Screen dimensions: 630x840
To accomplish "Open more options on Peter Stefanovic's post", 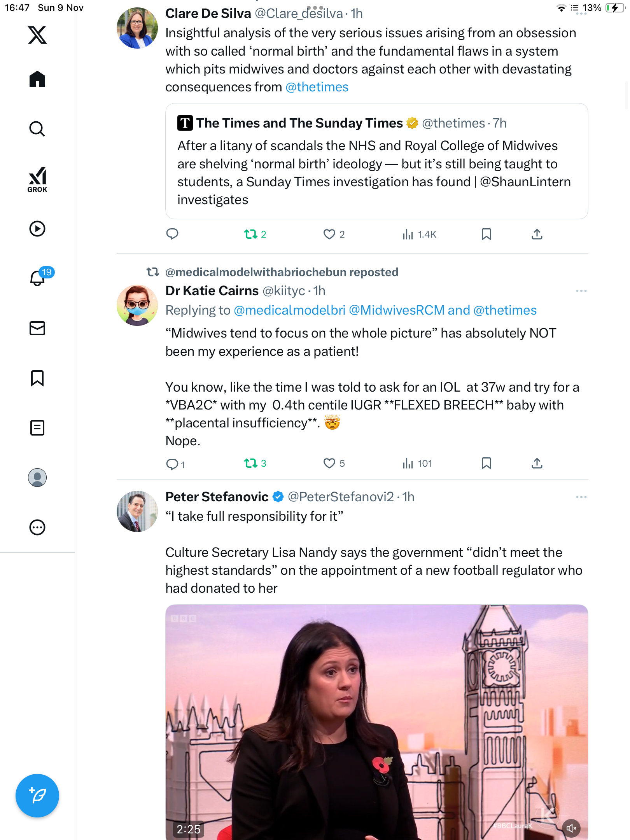I will pyautogui.click(x=581, y=497).
